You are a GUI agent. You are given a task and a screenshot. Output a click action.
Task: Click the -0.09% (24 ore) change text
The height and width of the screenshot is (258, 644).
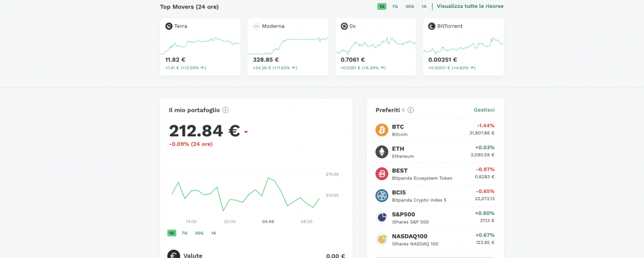coord(191,144)
